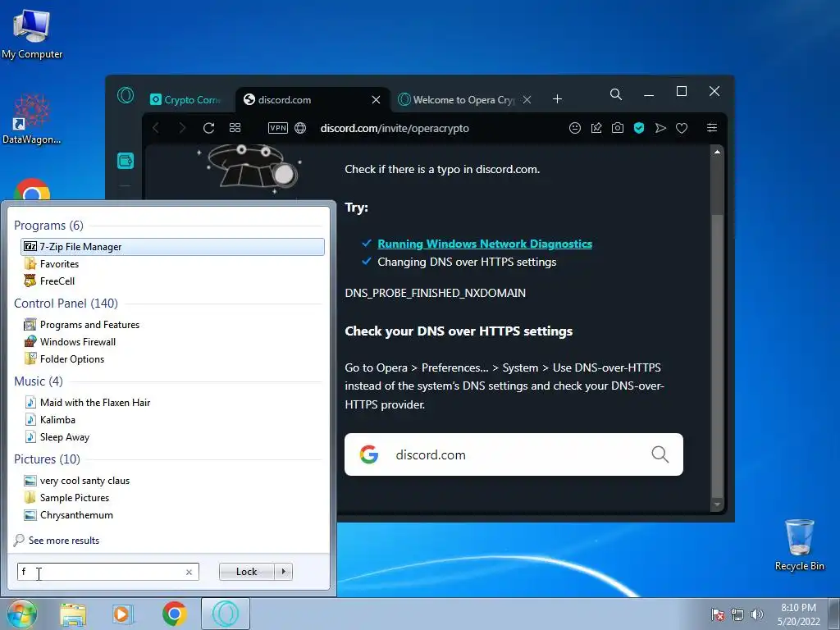
Task: Click the scroll down arrow in Opera page
Action: click(x=717, y=504)
